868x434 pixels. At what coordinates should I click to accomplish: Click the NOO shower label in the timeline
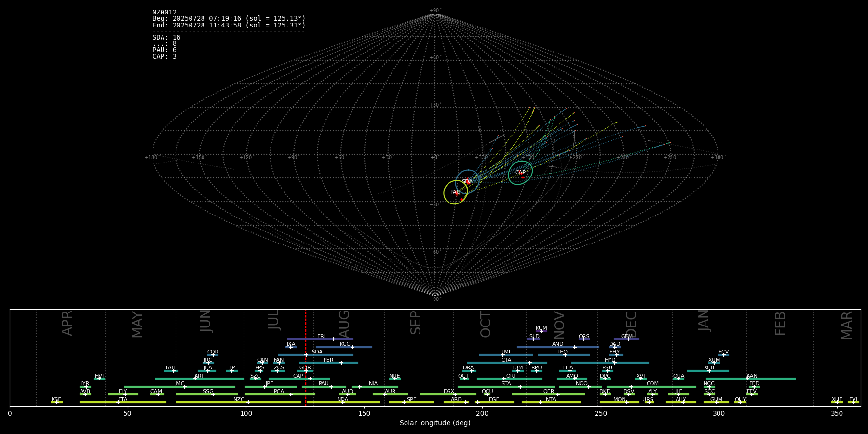click(x=582, y=384)
